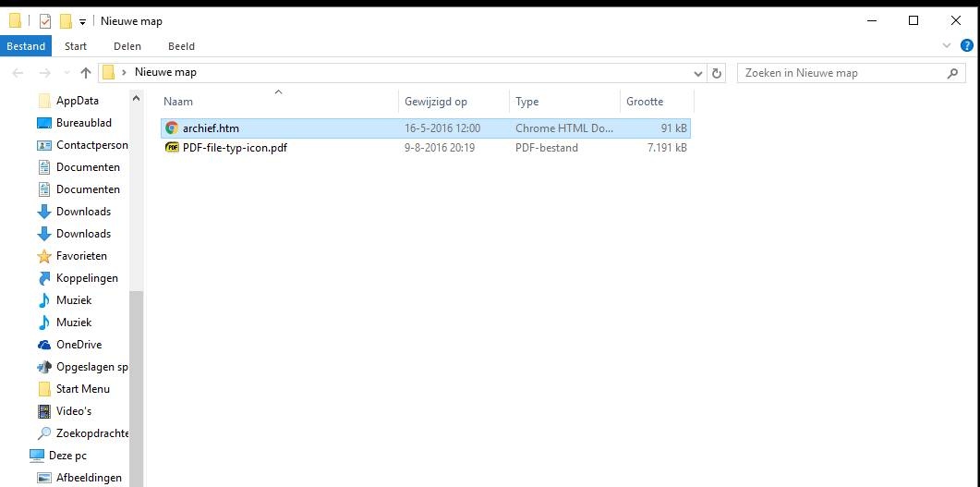Open address bar history dropdown
The height and width of the screenshot is (487, 980).
(x=698, y=73)
